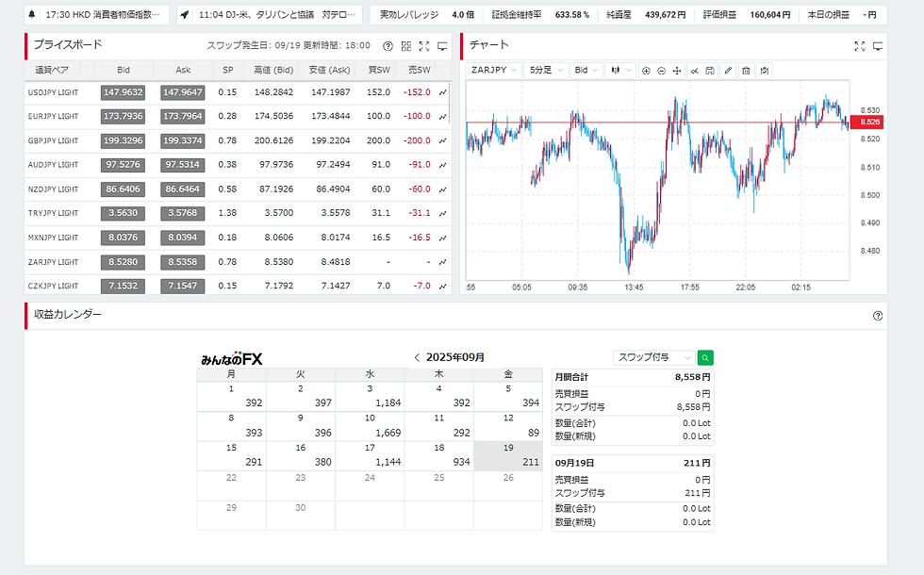Click 評価損益 160,604円 value

(x=770, y=15)
